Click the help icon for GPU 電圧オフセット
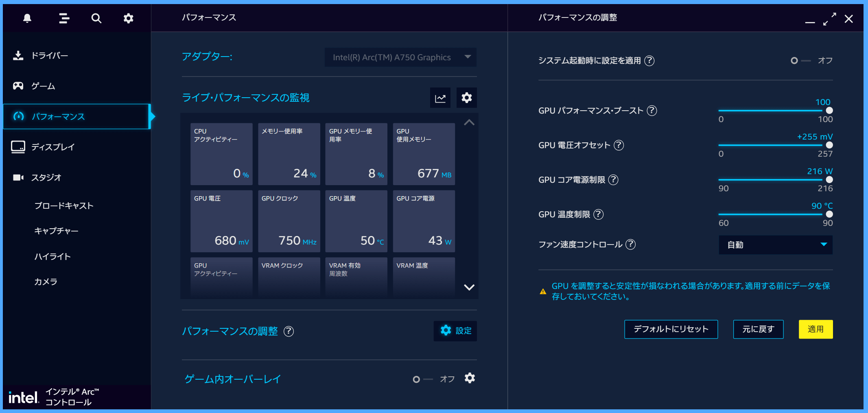868x413 pixels. [619, 145]
